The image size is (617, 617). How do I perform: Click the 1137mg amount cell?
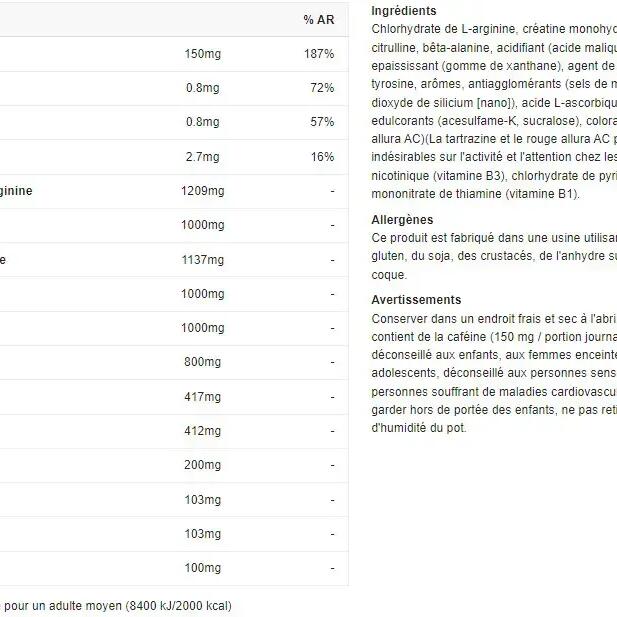(x=201, y=260)
